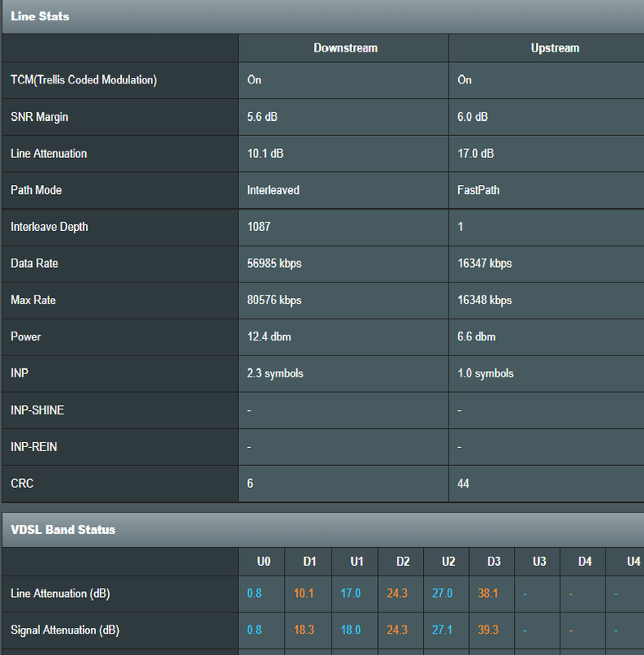This screenshot has height=655, width=644.
Task: Select the 1.0 symbols INP value
Action: coord(485,373)
